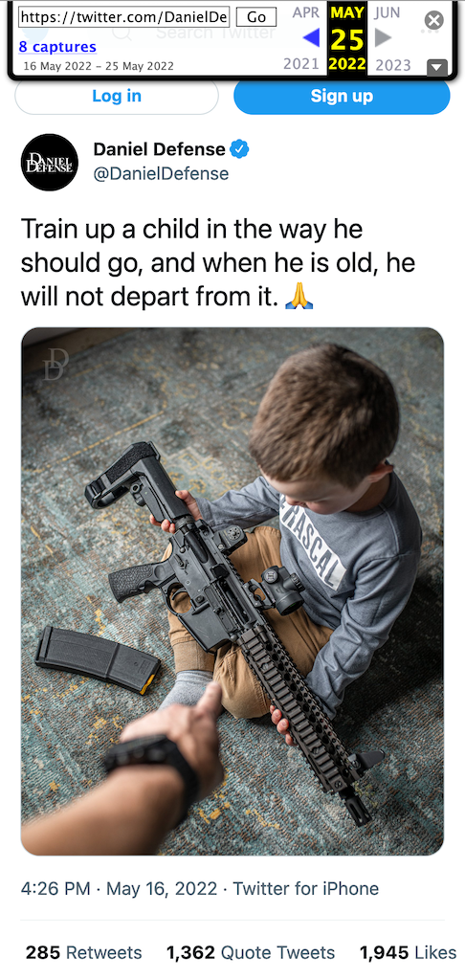Close the Wayback Machine toolbar

pos(433,21)
